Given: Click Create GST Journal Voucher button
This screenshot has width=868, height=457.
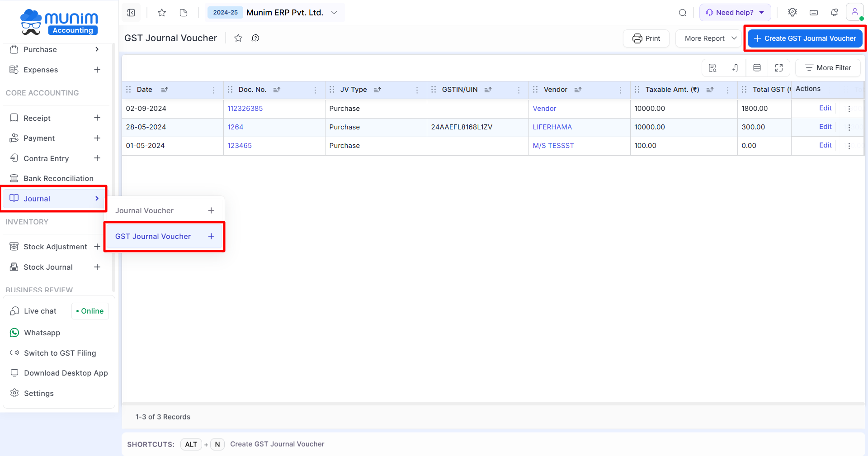Looking at the screenshot, I should pos(805,38).
